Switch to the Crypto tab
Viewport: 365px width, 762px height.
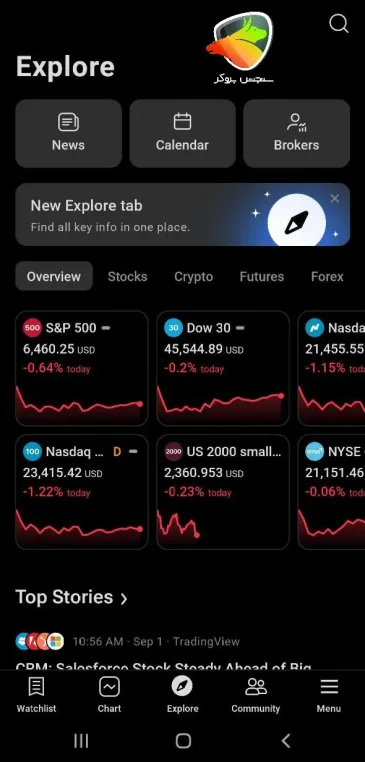pos(193,277)
